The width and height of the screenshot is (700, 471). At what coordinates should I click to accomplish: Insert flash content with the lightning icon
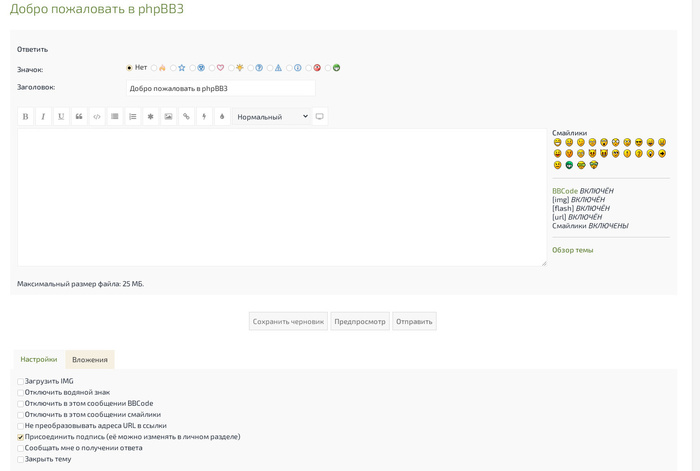(204, 117)
